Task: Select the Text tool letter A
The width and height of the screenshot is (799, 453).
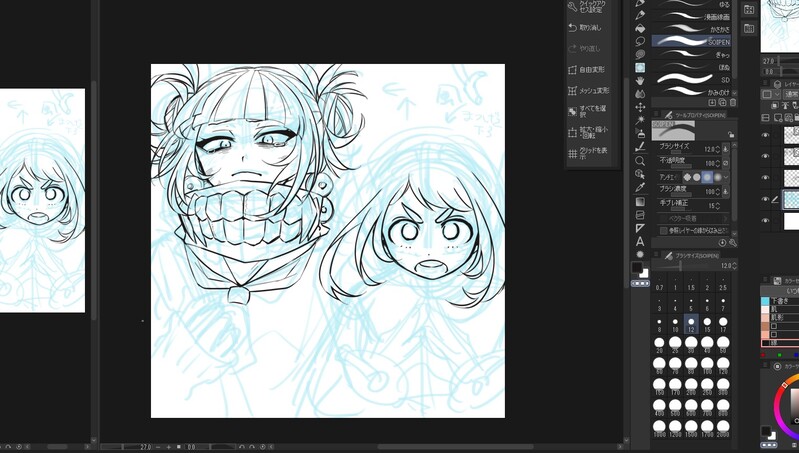Action: (x=641, y=242)
